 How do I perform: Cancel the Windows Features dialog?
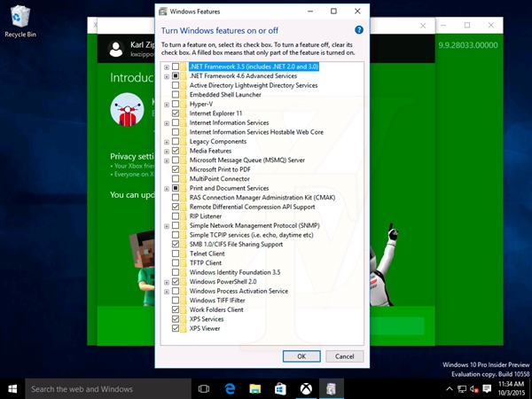[x=345, y=356]
